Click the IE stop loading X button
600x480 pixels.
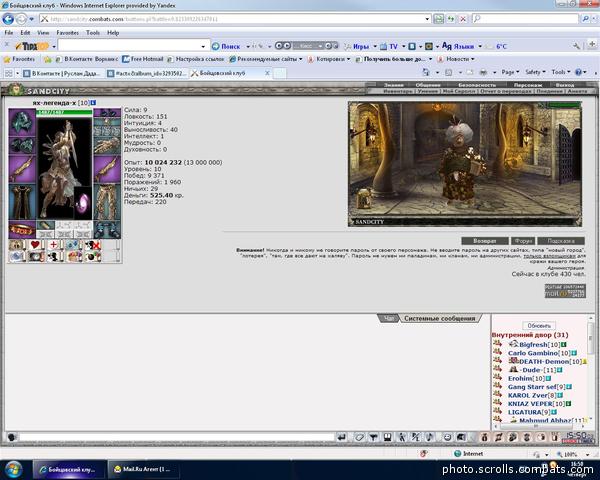463,18
